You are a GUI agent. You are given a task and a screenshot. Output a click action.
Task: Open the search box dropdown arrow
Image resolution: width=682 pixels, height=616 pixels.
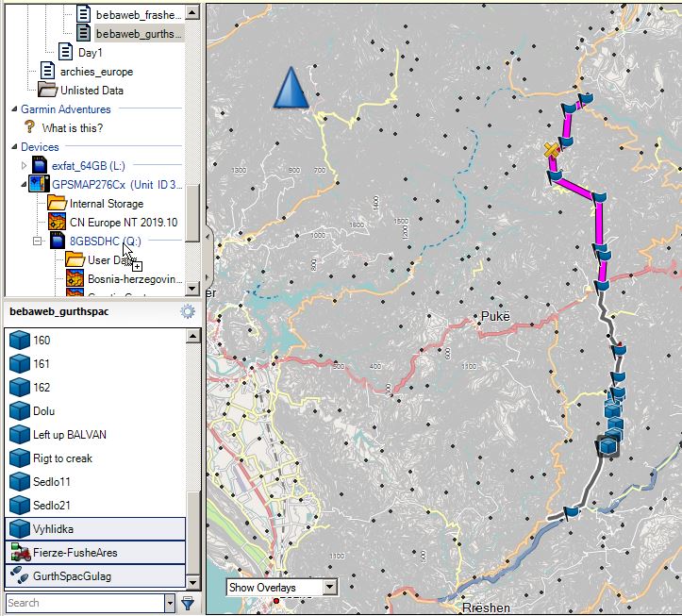(x=170, y=603)
